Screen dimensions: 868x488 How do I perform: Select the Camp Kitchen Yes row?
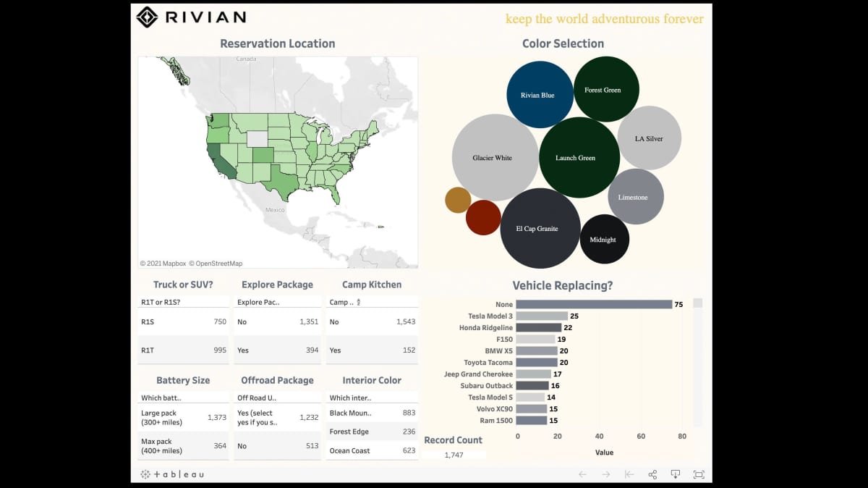pos(372,350)
